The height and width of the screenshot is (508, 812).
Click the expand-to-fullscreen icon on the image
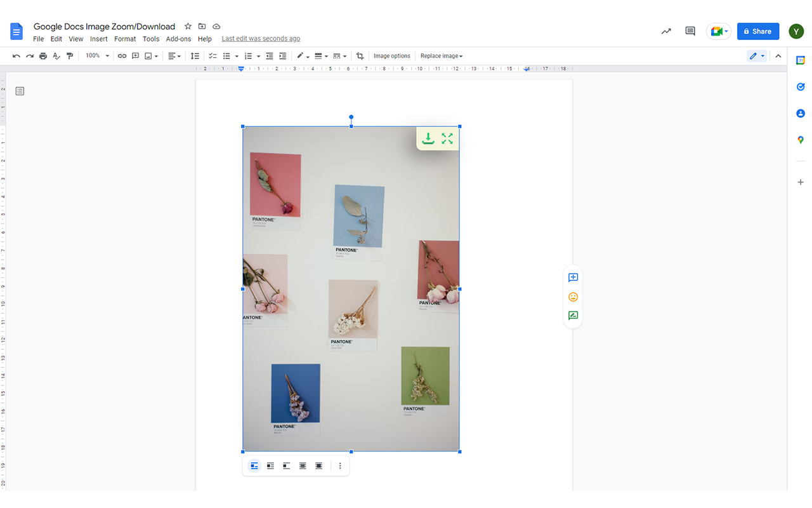[447, 138]
